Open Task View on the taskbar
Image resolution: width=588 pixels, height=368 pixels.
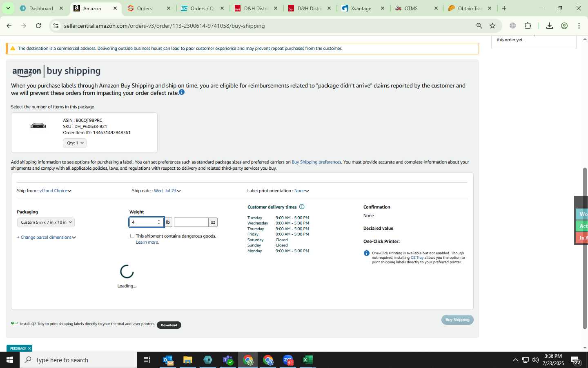(147, 360)
